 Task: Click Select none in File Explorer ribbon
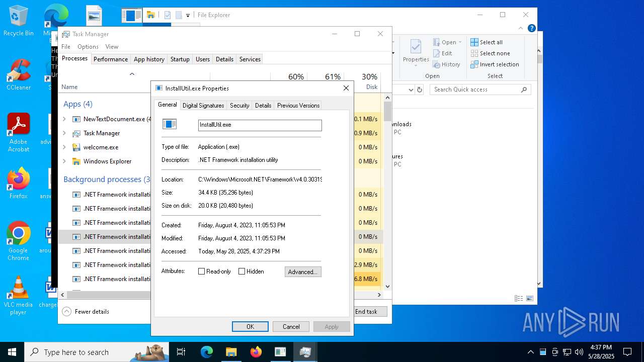490,53
